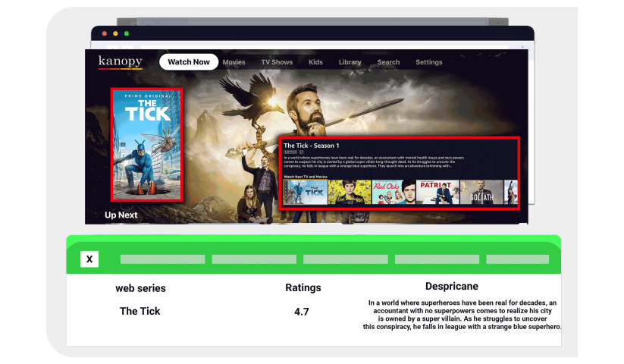The height and width of the screenshot is (364, 624).
Task: Click The Tick - Season 1 title
Action: tap(311, 146)
